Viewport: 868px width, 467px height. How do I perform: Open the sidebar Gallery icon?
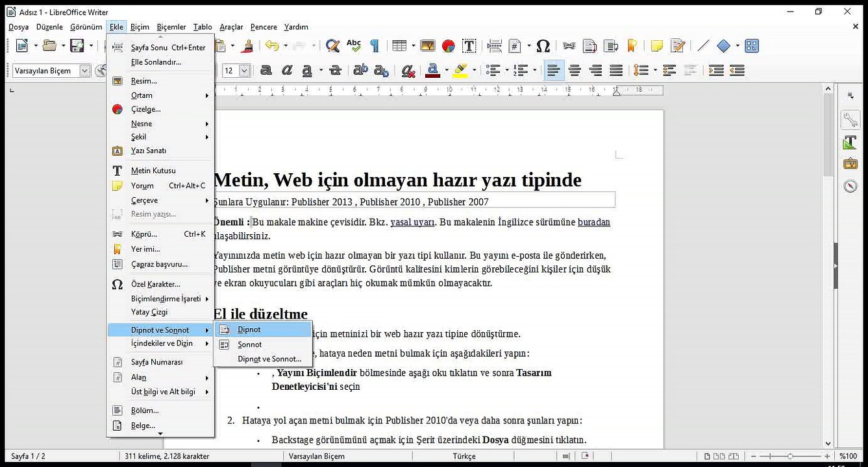pyautogui.click(x=850, y=164)
